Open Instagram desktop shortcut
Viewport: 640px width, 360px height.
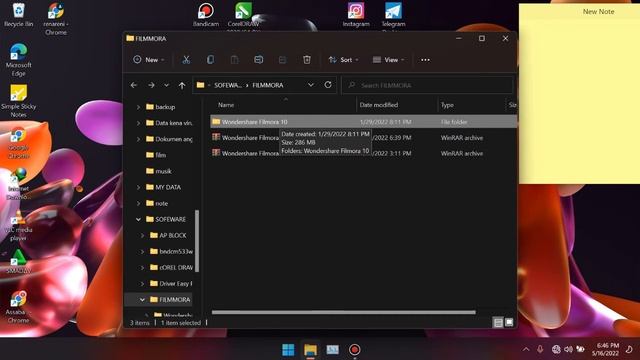click(356, 15)
